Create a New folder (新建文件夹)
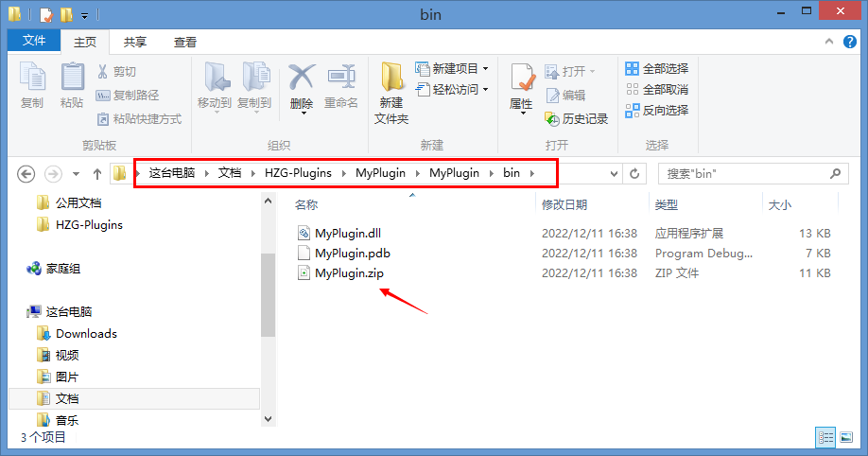The width and height of the screenshot is (868, 456). [x=391, y=93]
